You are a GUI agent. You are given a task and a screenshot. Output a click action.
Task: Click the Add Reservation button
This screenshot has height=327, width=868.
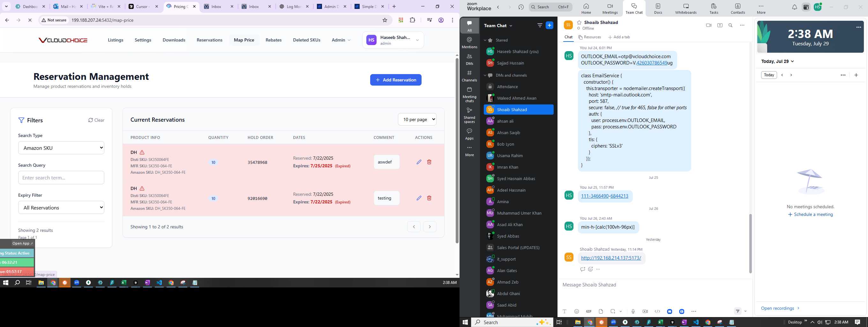point(396,80)
